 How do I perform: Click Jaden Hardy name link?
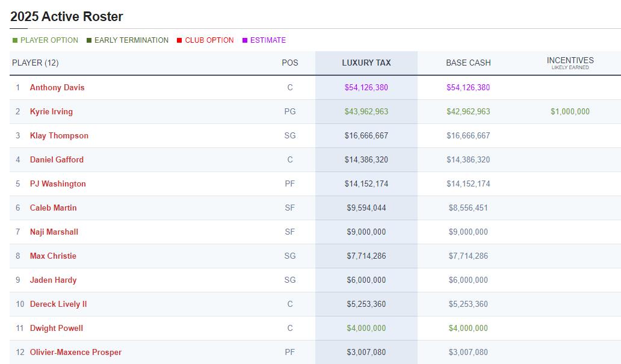(x=54, y=280)
